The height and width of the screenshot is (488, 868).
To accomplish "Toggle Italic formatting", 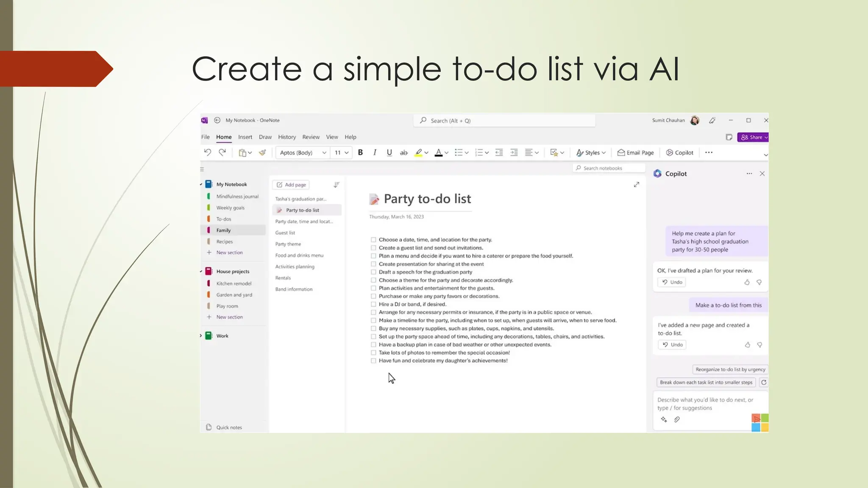I will pos(375,152).
